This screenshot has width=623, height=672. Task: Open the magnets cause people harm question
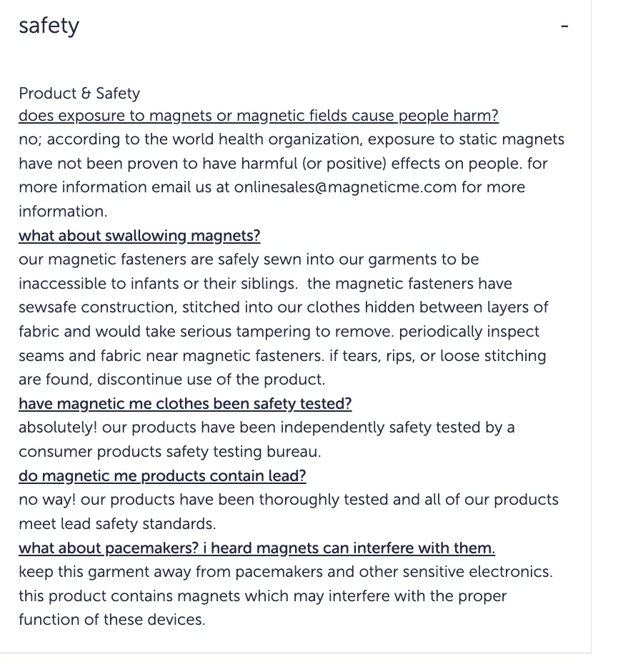click(259, 116)
